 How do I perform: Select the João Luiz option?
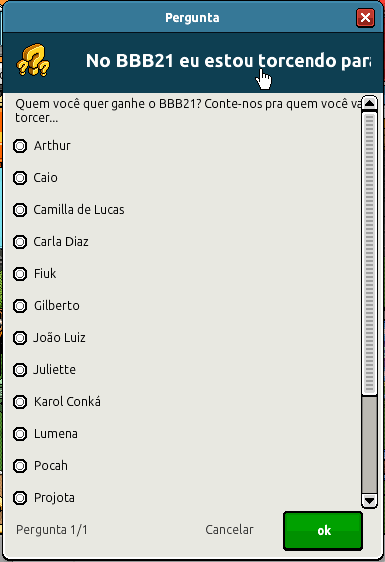point(20,338)
